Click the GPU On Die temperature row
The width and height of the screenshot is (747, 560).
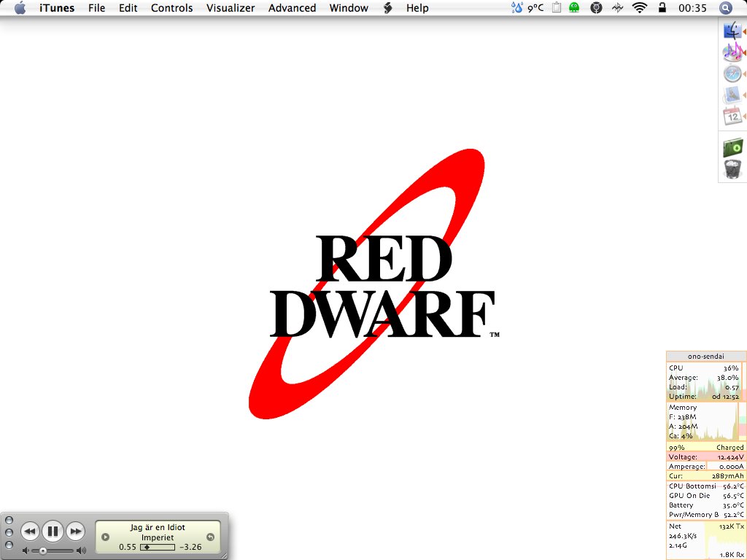(706, 496)
